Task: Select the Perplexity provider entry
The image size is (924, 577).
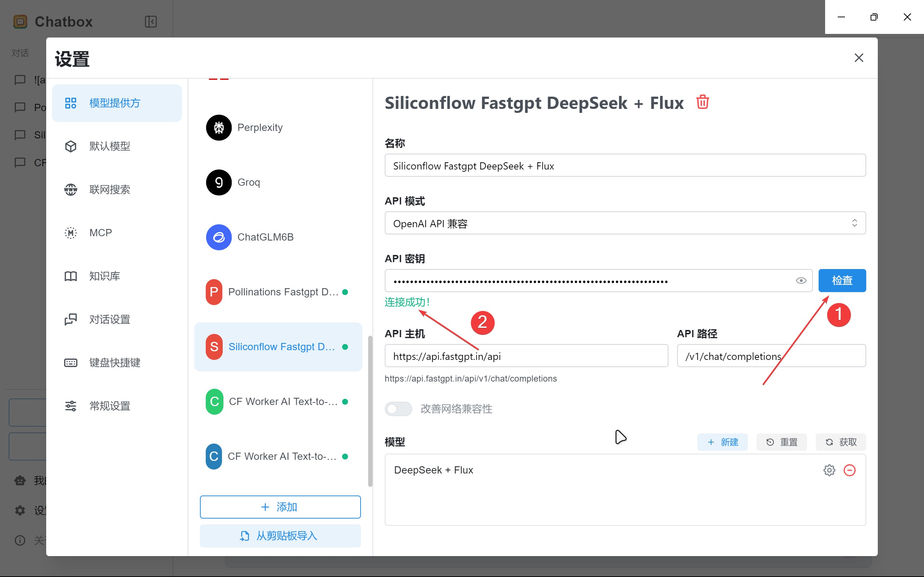Action: (260, 127)
